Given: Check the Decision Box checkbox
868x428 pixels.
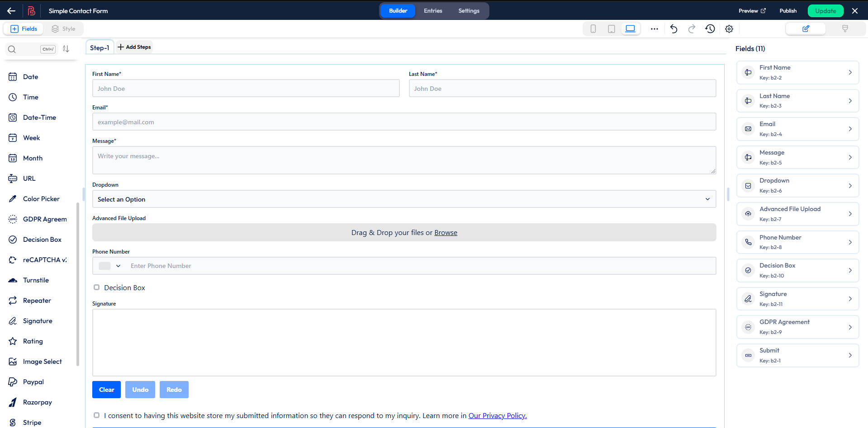Looking at the screenshot, I should pyautogui.click(x=96, y=287).
